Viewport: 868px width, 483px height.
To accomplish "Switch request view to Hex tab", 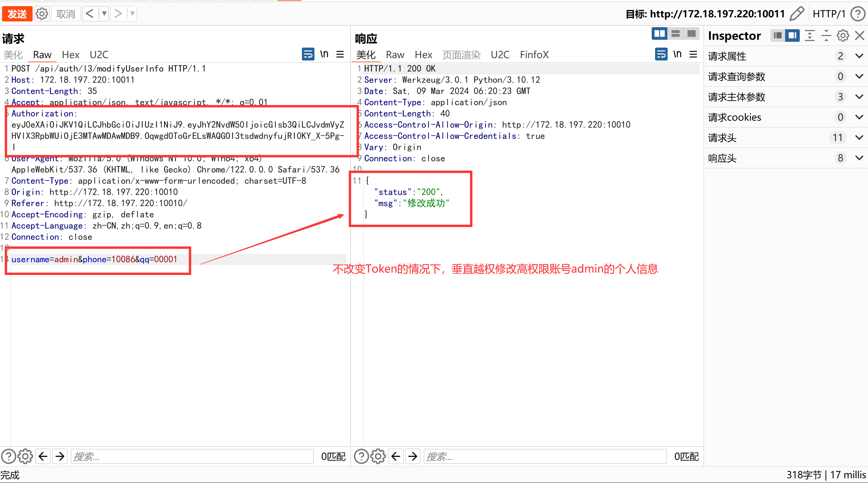I will click(x=70, y=55).
